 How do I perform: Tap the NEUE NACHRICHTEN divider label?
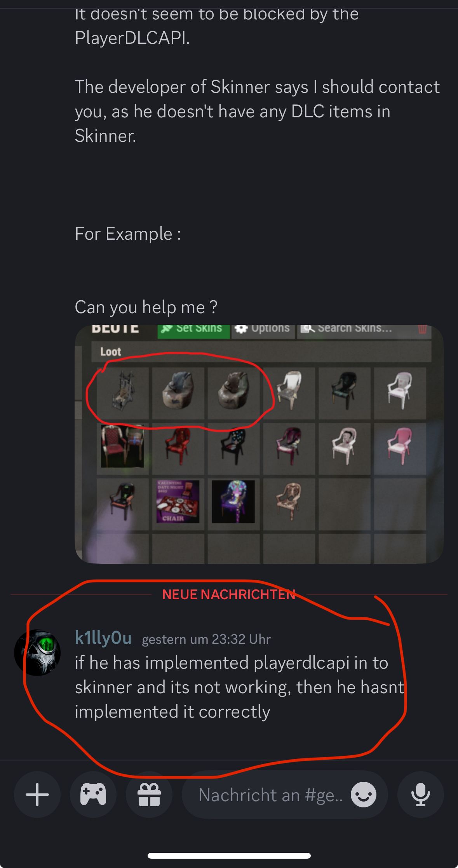[229, 594]
